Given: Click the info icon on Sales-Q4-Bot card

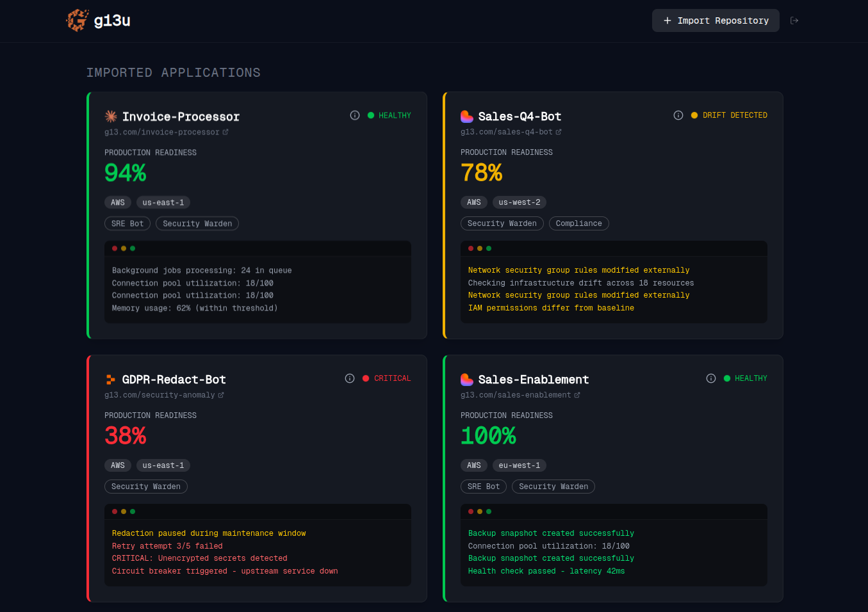Looking at the screenshot, I should [x=678, y=115].
